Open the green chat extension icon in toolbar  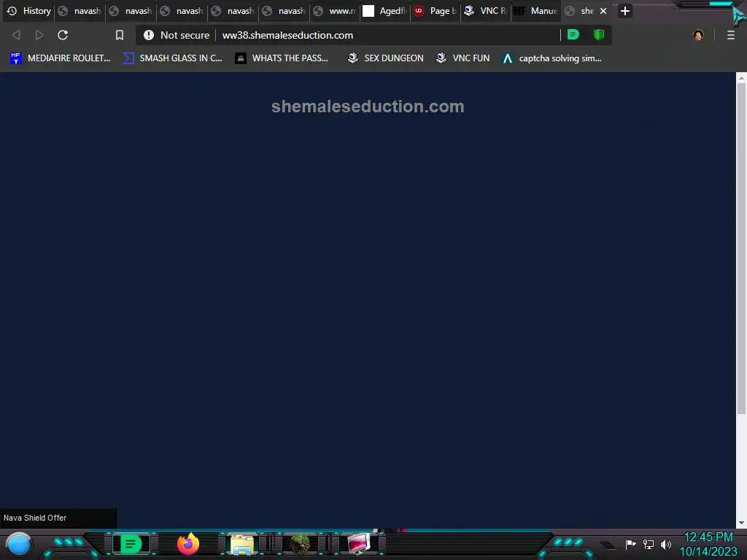(573, 35)
